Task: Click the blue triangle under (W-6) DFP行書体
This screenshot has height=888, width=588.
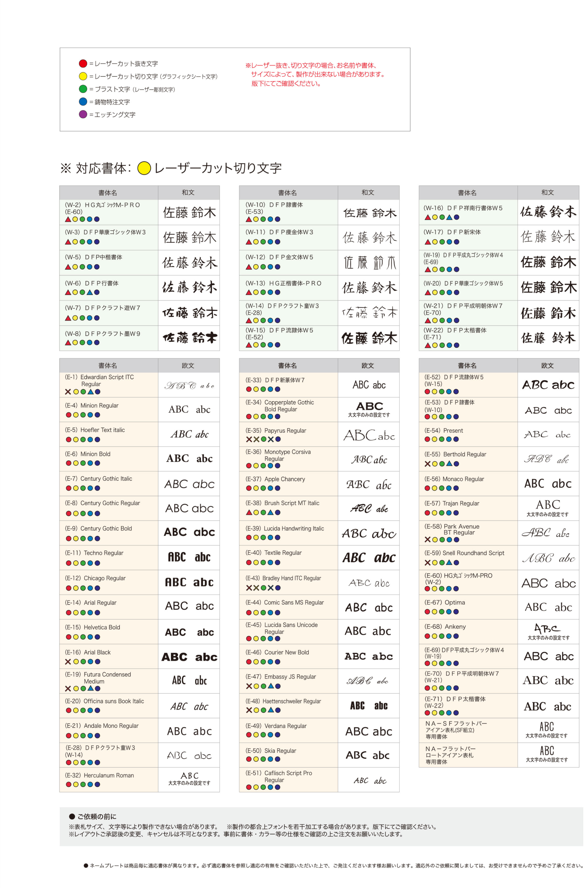Action: point(90,292)
